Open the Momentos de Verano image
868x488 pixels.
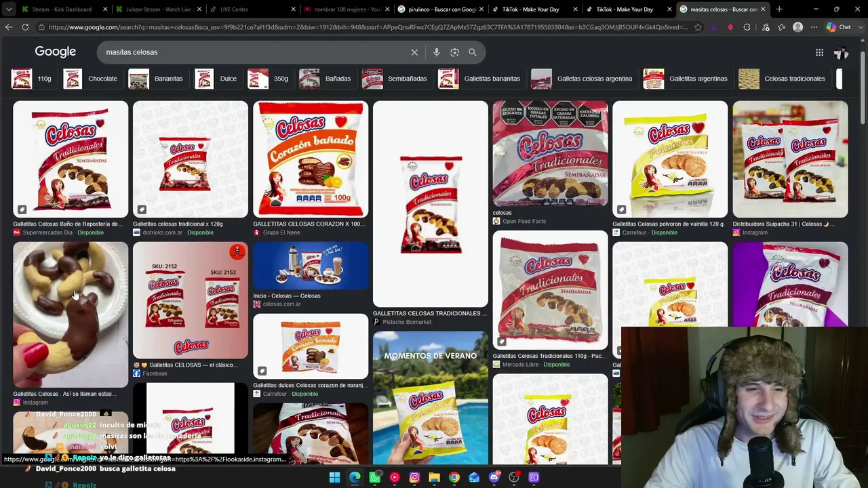click(431, 398)
